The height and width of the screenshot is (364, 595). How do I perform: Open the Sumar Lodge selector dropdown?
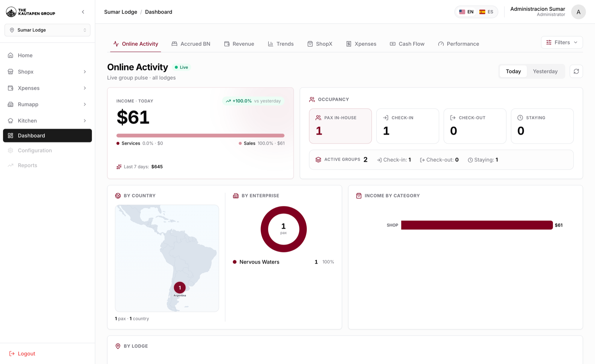coord(48,30)
